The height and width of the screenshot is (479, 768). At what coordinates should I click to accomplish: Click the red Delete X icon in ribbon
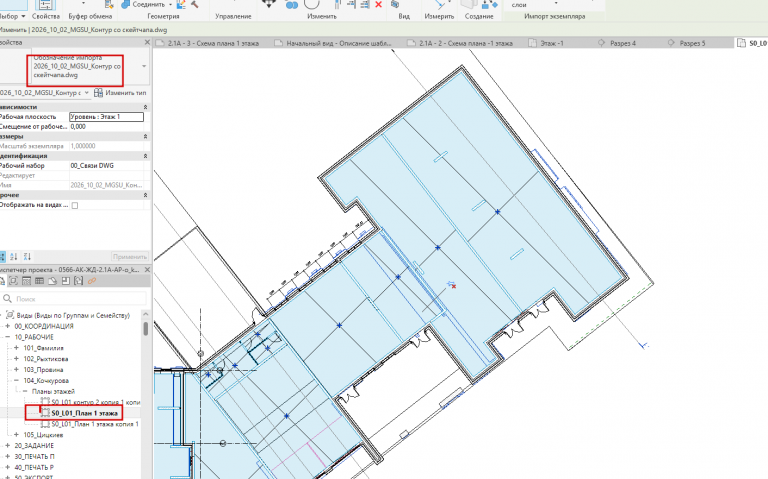pyautogui.click(x=378, y=4)
